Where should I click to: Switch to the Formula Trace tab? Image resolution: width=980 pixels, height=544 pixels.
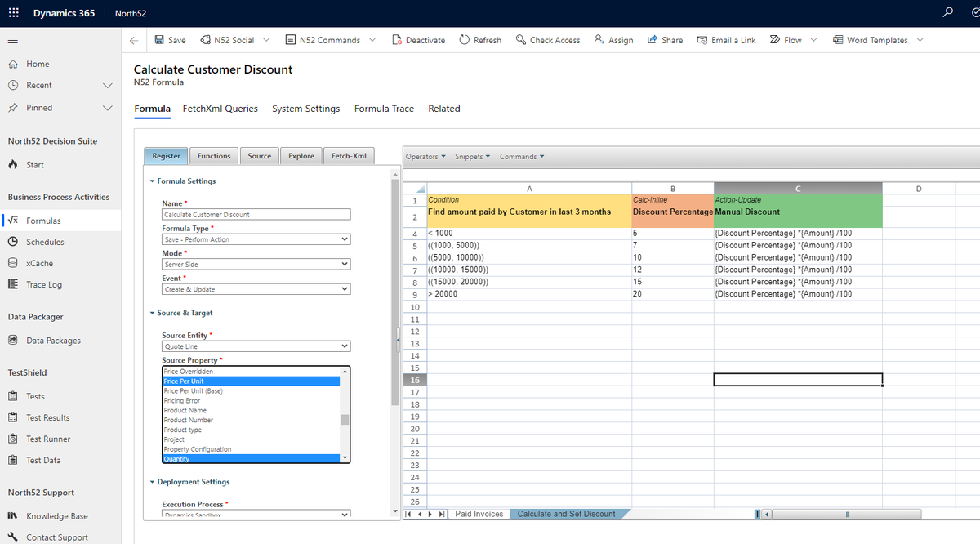384,109
